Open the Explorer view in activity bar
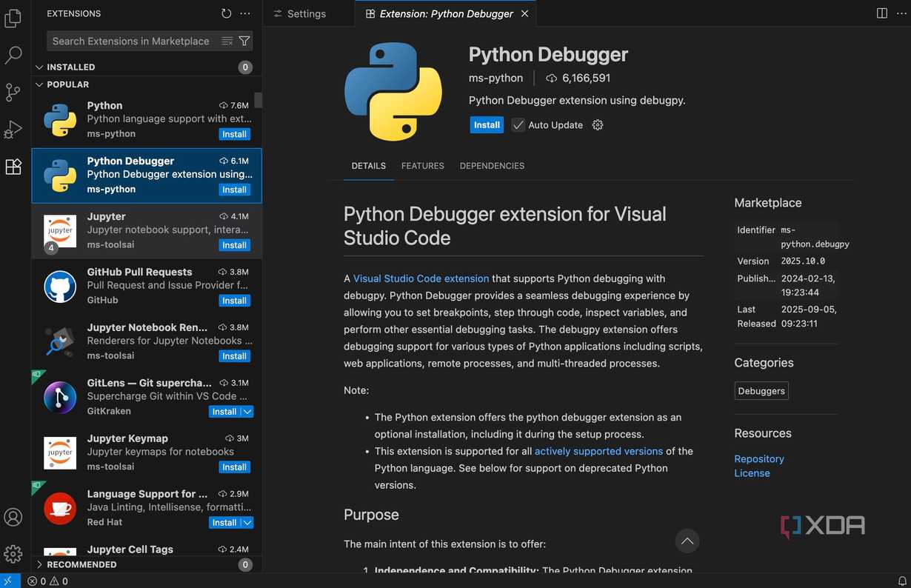The width and height of the screenshot is (911, 588). pyautogui.click(x=13, y=19)
